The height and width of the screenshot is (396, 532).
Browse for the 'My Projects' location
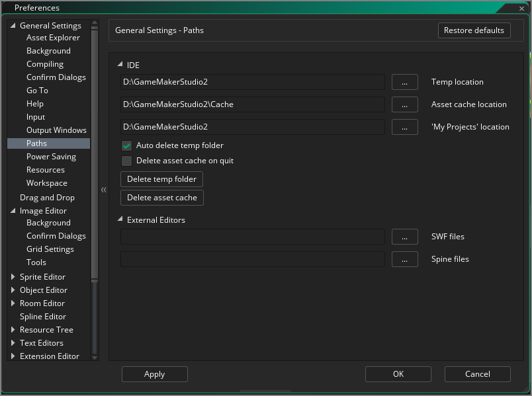[404, 127]
